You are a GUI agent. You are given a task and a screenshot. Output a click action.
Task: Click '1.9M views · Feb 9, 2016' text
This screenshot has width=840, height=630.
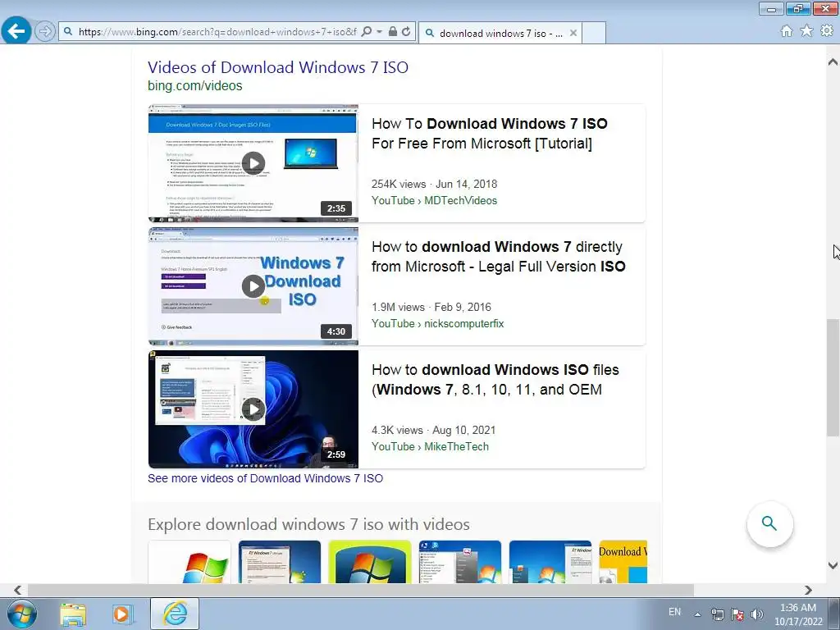[431, 308]
